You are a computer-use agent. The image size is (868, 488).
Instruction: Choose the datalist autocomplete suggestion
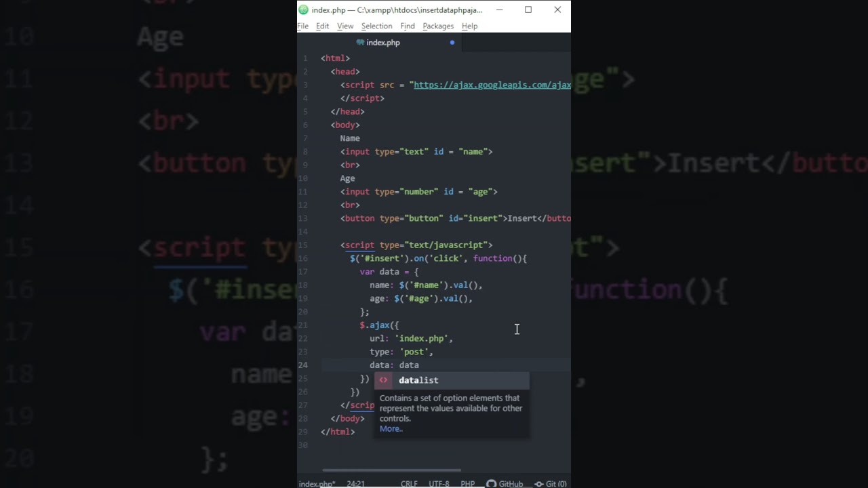pos(452,380)
